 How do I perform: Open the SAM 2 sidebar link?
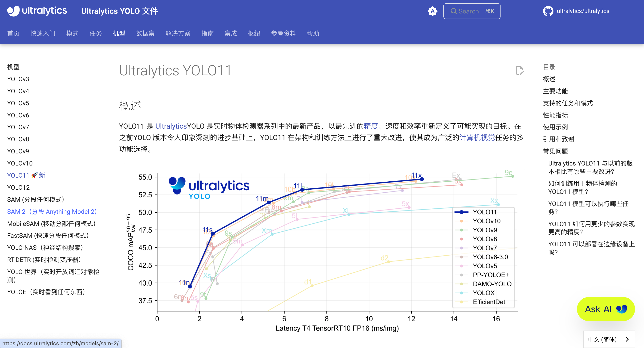[52, 212]
